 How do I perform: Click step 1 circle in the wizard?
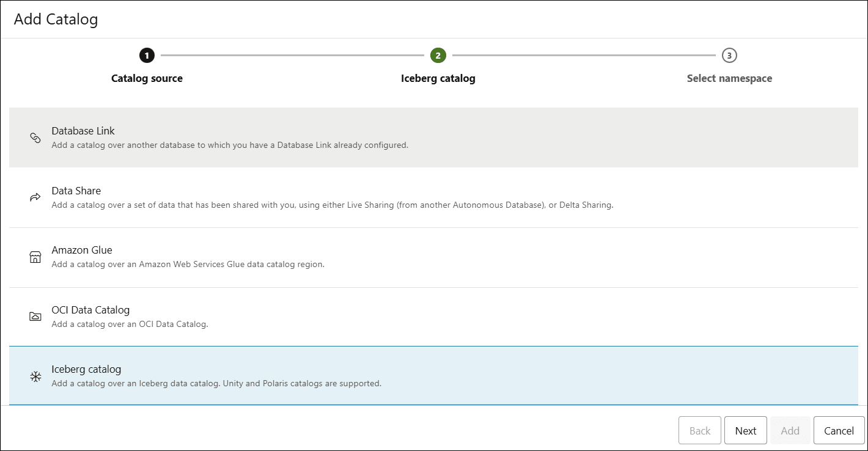(147, 54)
